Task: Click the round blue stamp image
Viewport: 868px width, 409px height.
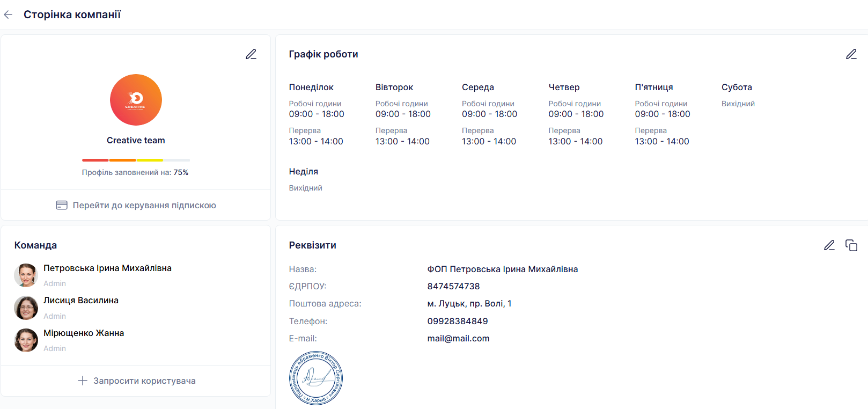Action: [315, 378]
